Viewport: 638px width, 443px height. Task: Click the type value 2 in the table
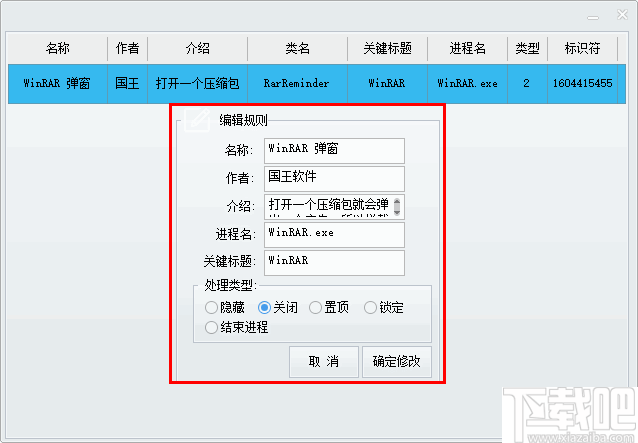tap(527, 84)
